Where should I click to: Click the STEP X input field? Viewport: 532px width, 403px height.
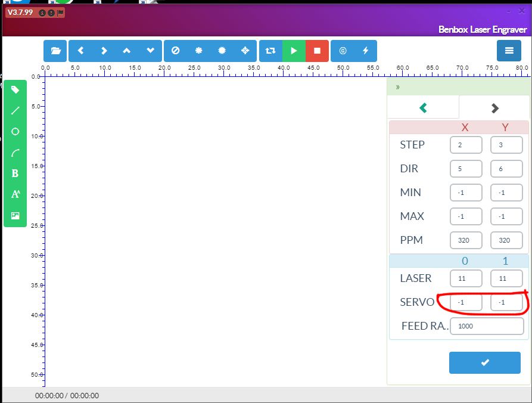coord(466,145)
